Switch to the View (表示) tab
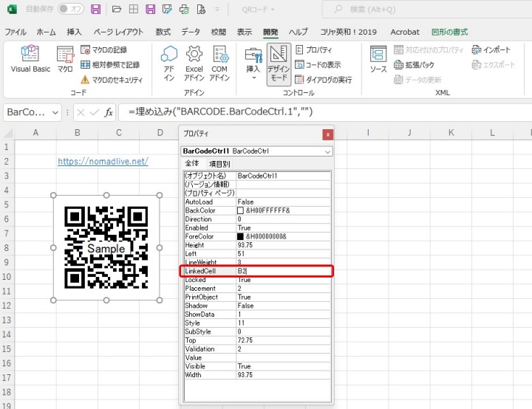This screenshot has height=409, width=532. [x=245, y=32]
